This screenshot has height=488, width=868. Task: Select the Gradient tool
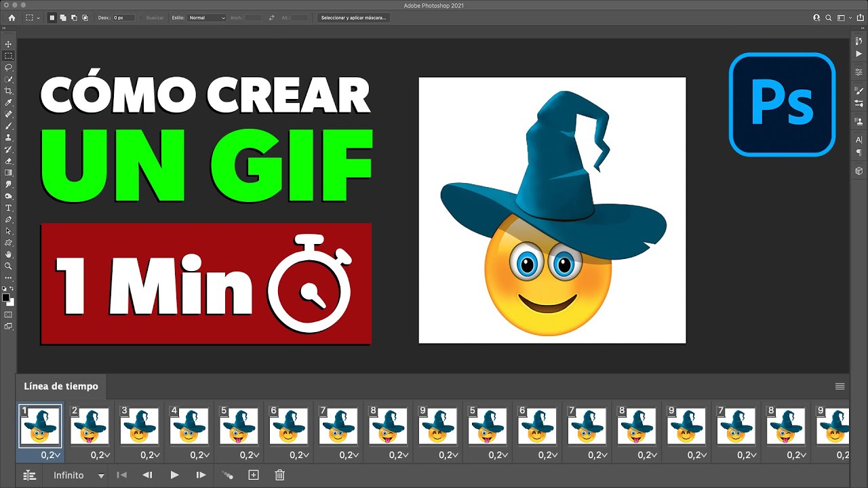pos(8,173)
